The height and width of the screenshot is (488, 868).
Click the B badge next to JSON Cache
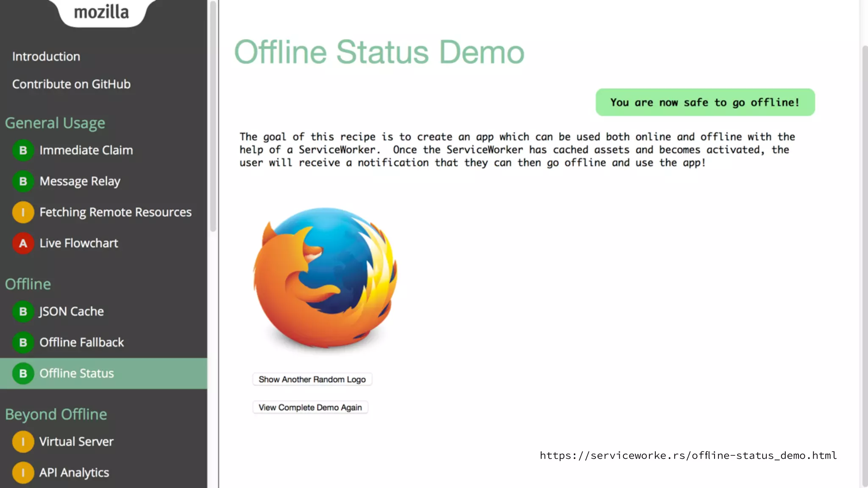23,311
